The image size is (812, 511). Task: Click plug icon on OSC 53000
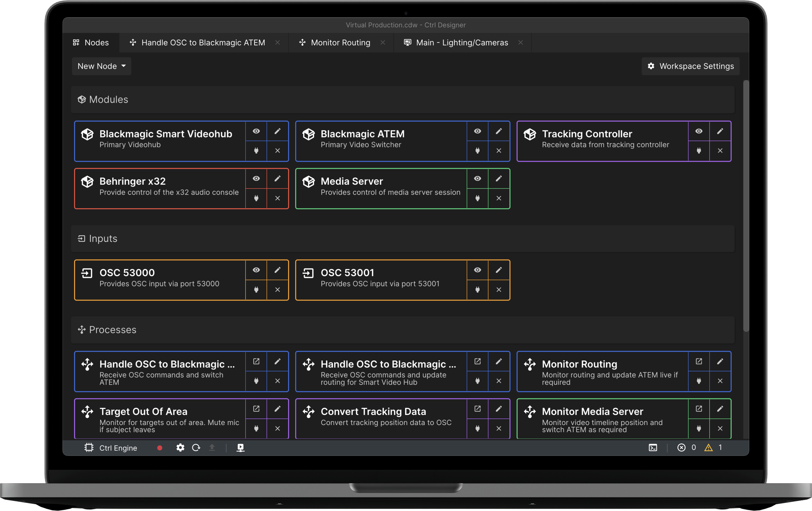pyautogui.click(x=256, y=289)
